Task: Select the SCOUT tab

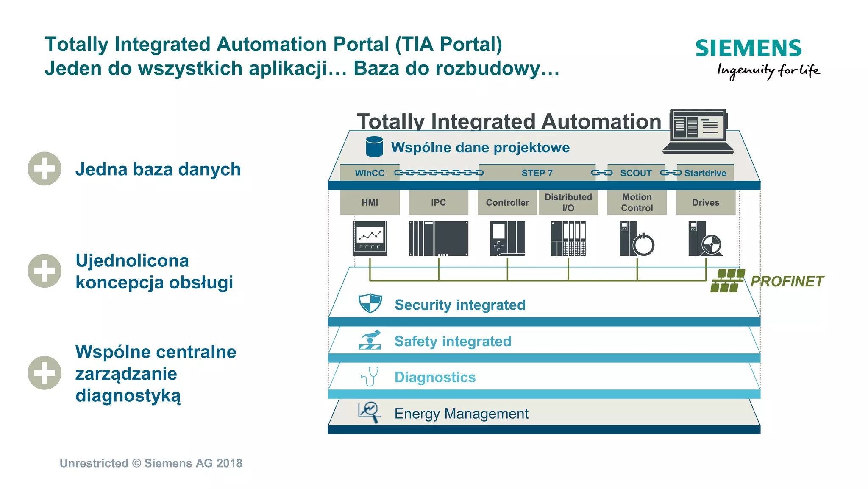Action: point(636,173)
